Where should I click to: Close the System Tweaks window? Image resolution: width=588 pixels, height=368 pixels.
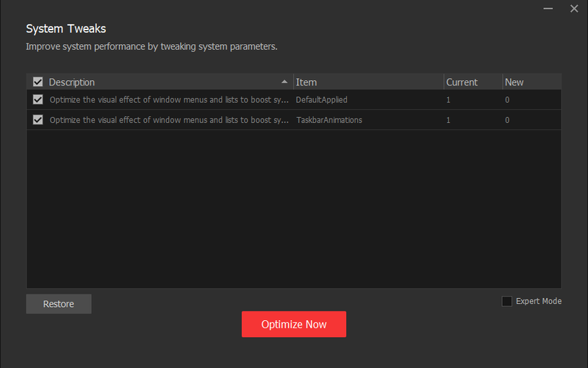point(574,9)
